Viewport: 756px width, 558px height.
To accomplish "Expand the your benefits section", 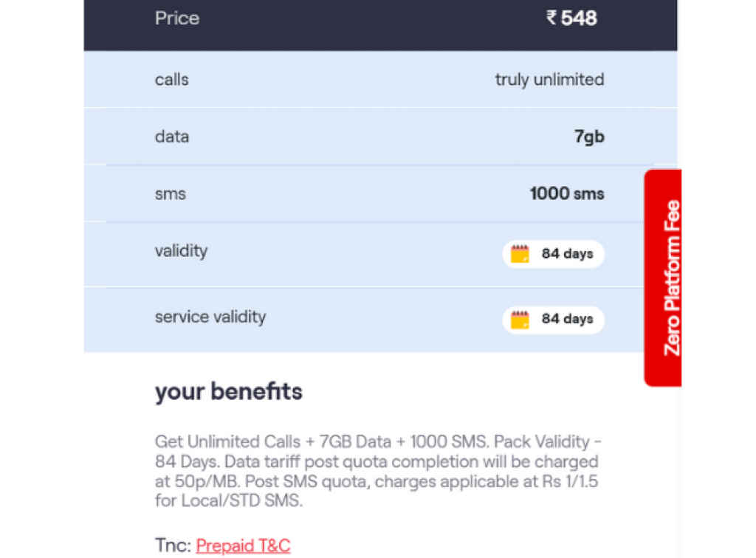I will pyautogui.click(x=229, y=391).
